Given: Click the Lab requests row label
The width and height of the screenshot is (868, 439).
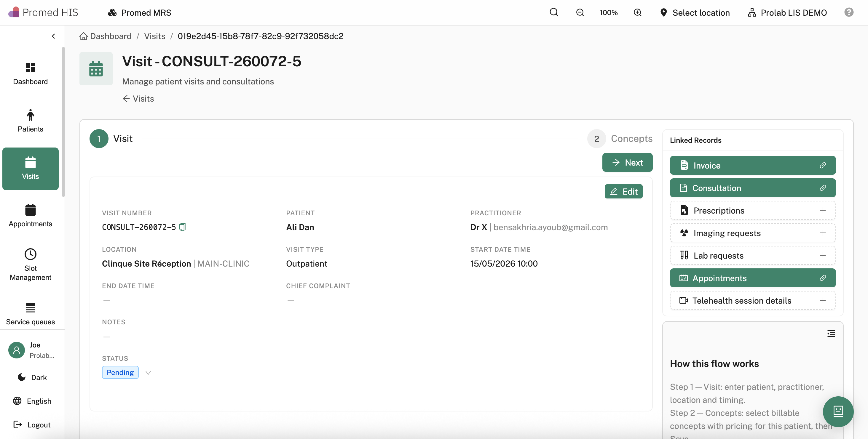Looking at the screenshot, I should point(718,256).
